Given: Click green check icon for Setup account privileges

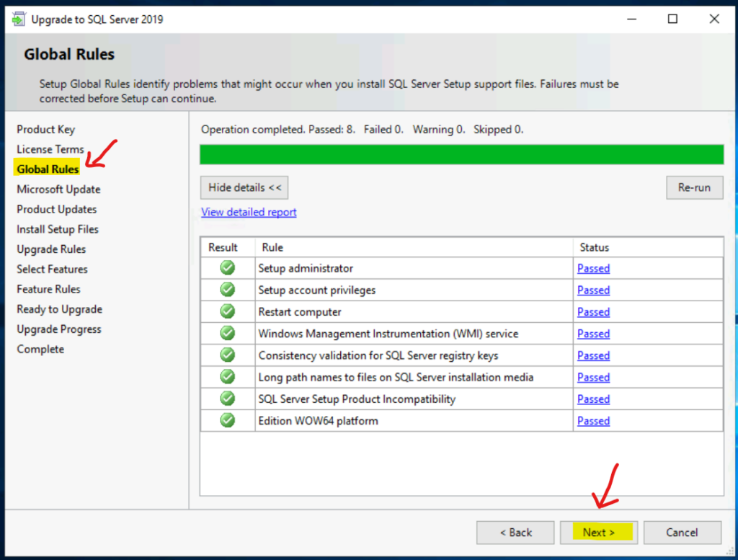Looking at the screenshot, I should pyautogui.click(x=228, y=290).
